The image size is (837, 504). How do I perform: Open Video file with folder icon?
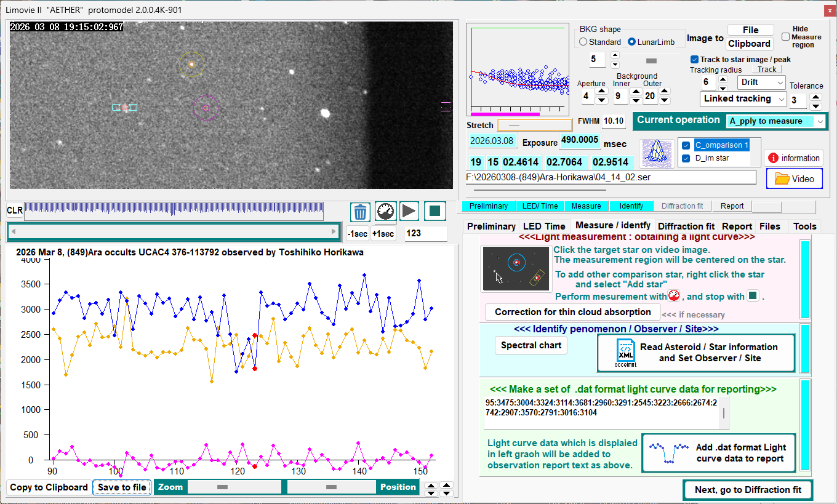tap(794, 179)
